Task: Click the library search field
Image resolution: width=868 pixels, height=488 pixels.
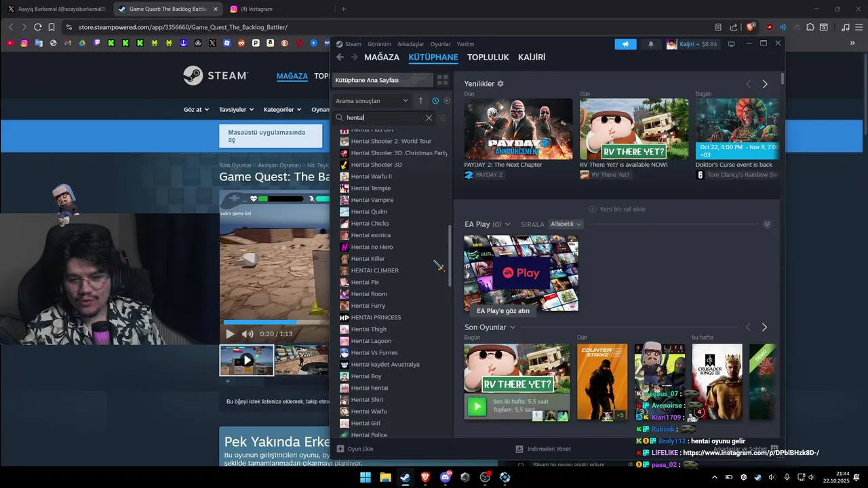Action: (384, 118)
